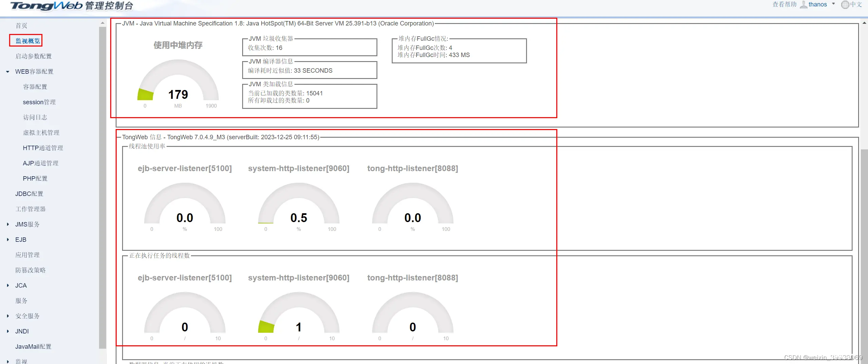
Task: Open 服务 menu item
Action: (x=21, y=301)
